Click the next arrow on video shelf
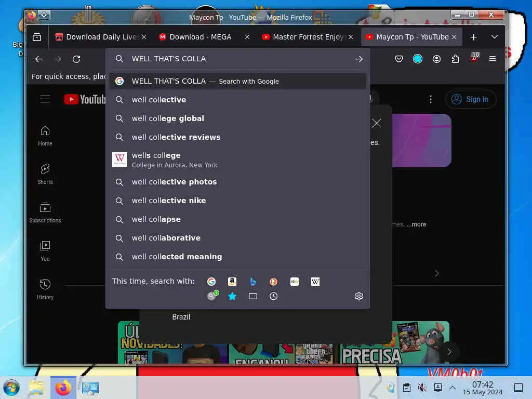The image size is (532, 399). [x=449, y=352]
